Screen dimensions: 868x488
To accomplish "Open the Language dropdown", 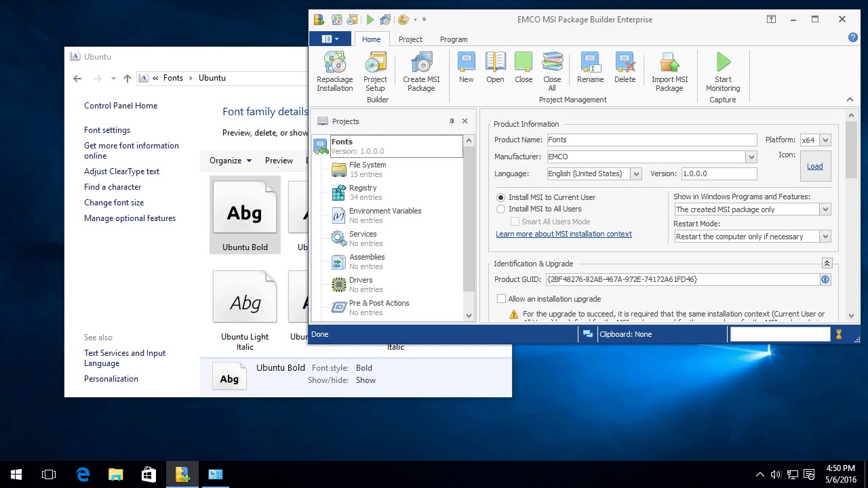I will coord(636,174).
